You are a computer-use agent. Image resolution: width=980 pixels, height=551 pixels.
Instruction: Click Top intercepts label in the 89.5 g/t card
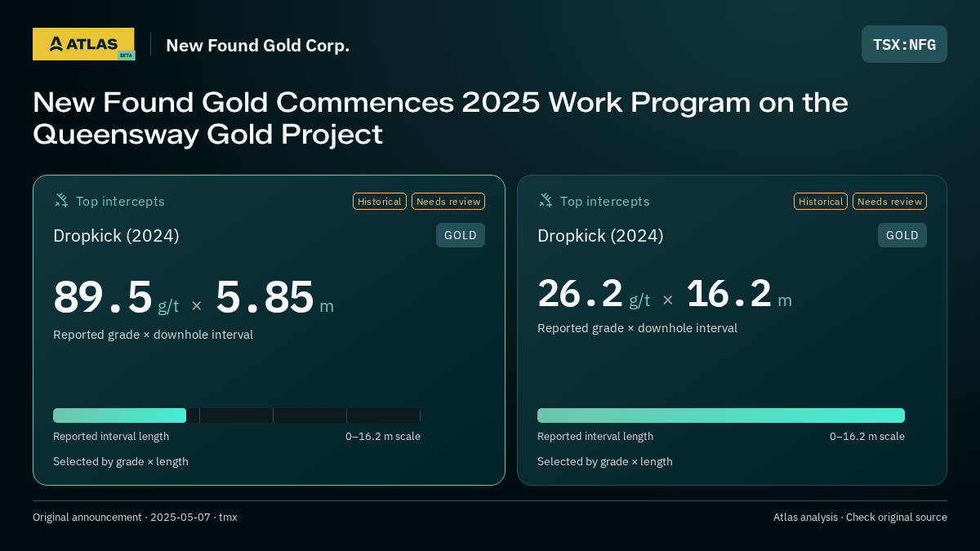120,201
